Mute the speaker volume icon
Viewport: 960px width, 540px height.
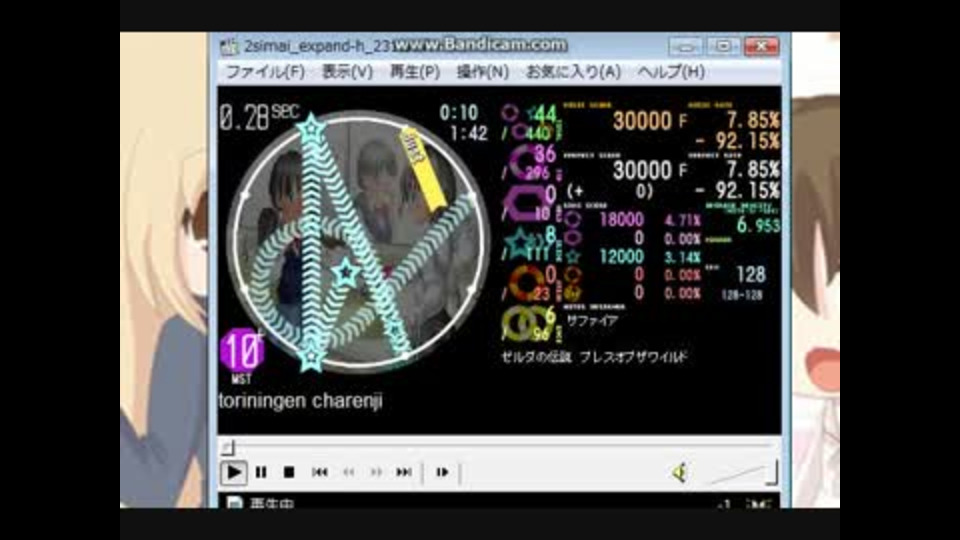tap(680, 473)
